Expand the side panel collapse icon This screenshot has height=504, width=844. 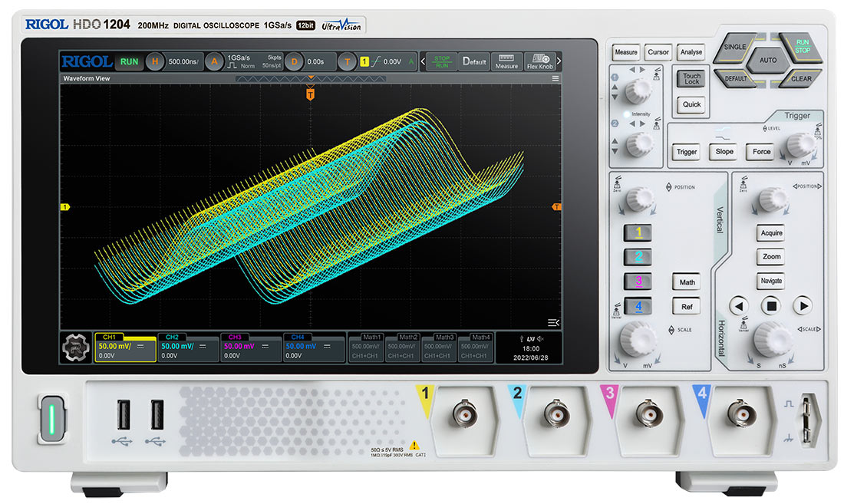554,322
